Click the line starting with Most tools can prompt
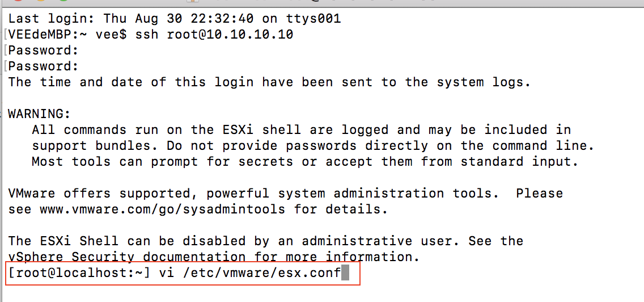The image size is (644, 302). [x=305, y=162]
